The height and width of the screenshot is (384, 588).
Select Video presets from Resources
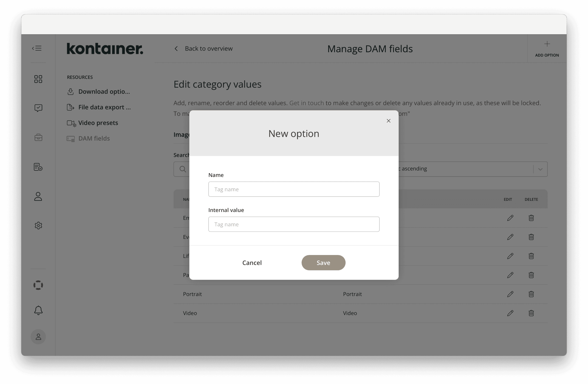[98, 123]
